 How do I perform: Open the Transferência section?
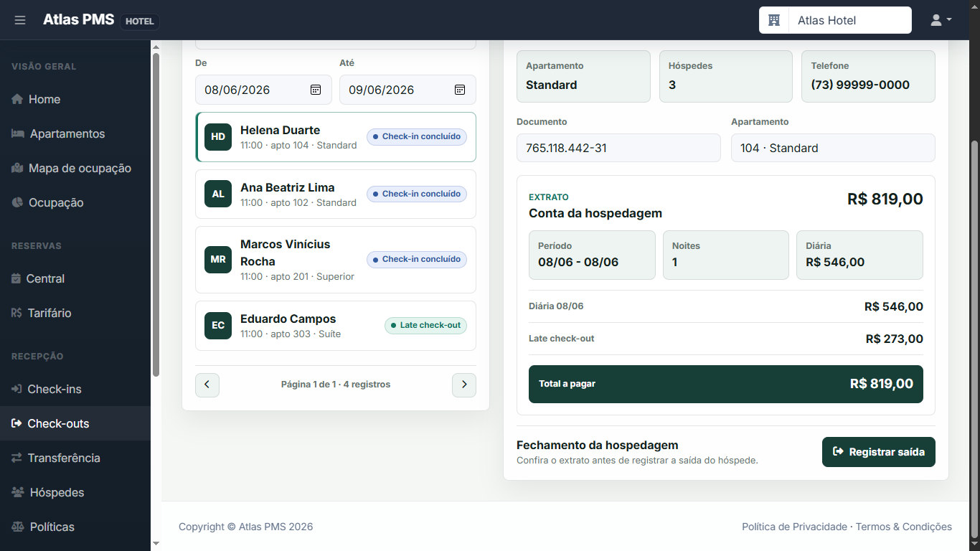[75, 458]
